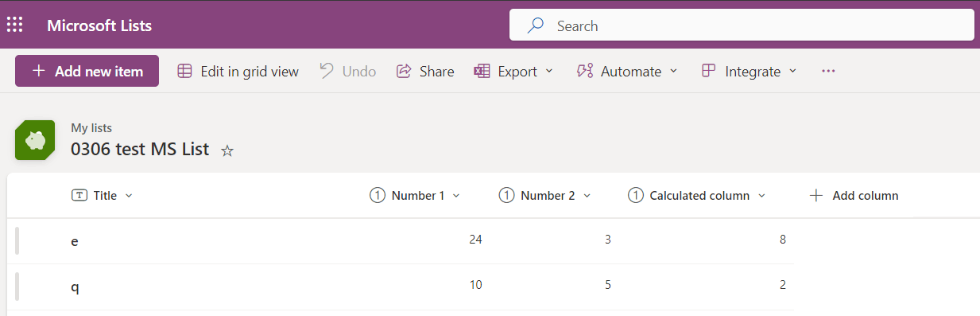Click the undo arrow icon
Image resolution: width=980 pixels, height=316 pixels.
(x=327, y=71)
